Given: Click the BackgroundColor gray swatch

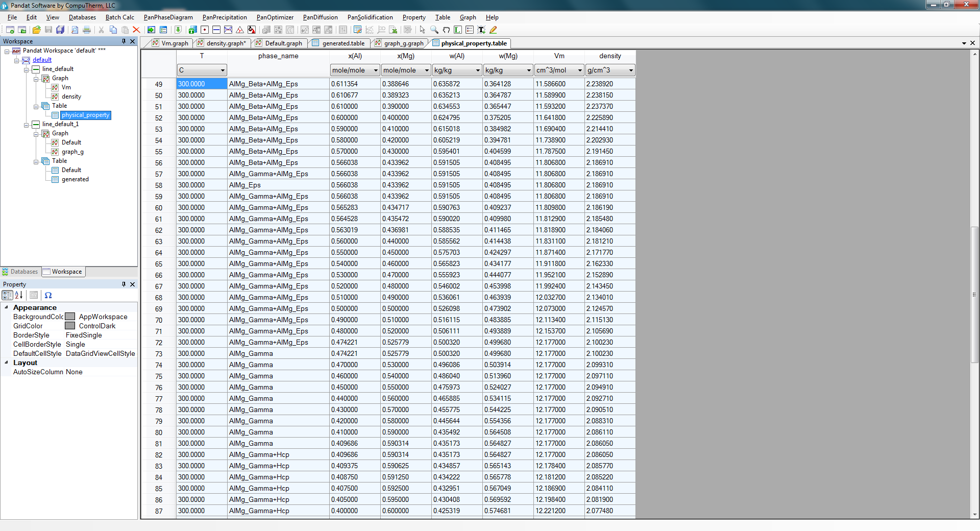Looking at the screenshot, I should (x=70, y=317).
